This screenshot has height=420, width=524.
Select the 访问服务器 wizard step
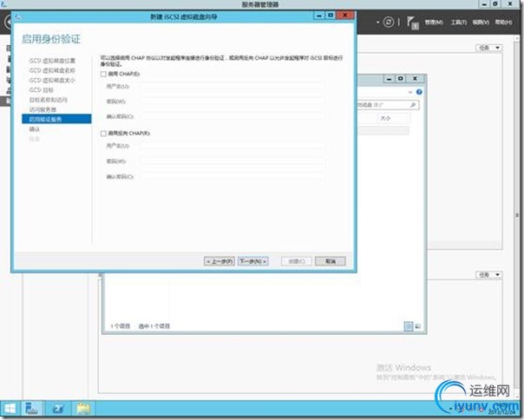43,109
